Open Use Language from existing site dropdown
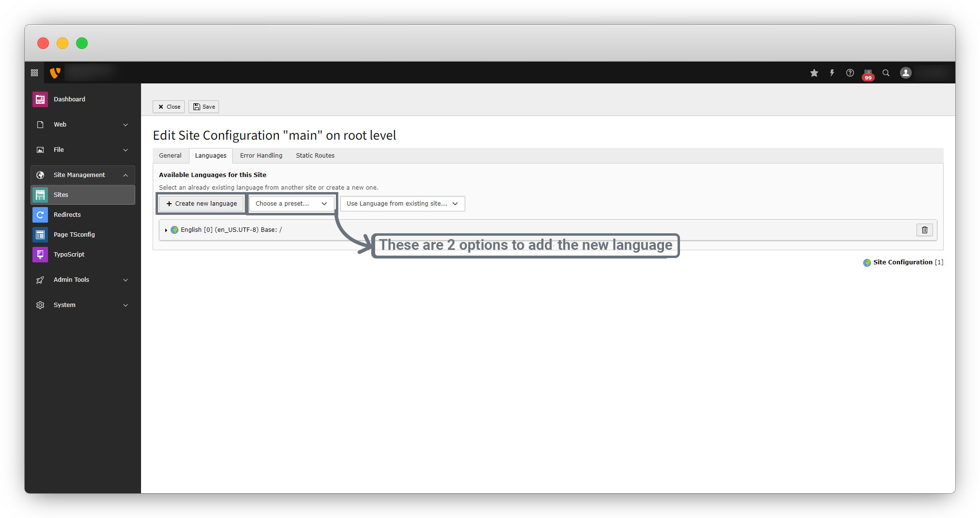The image size is (980, 518). point(402,204)
